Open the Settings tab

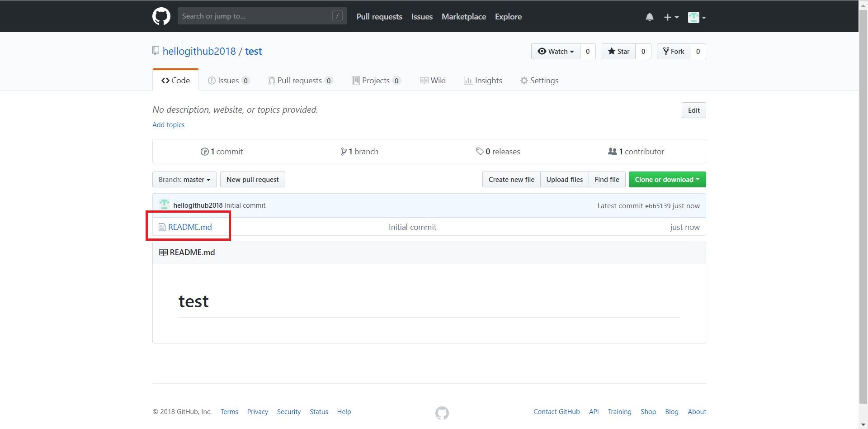coord(539,81)
